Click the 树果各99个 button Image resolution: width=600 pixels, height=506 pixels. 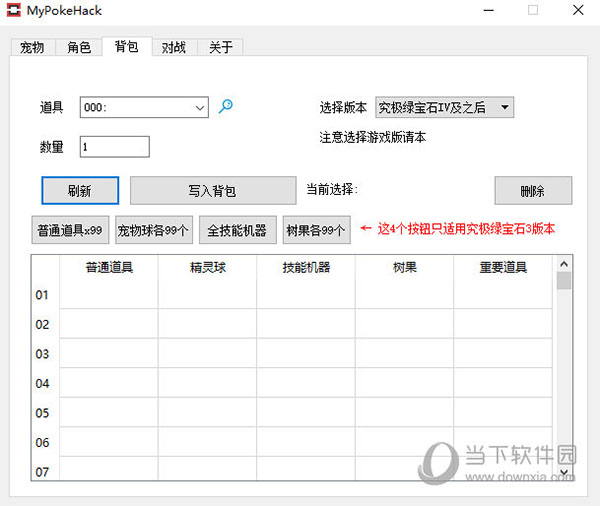tap(316, 230)
